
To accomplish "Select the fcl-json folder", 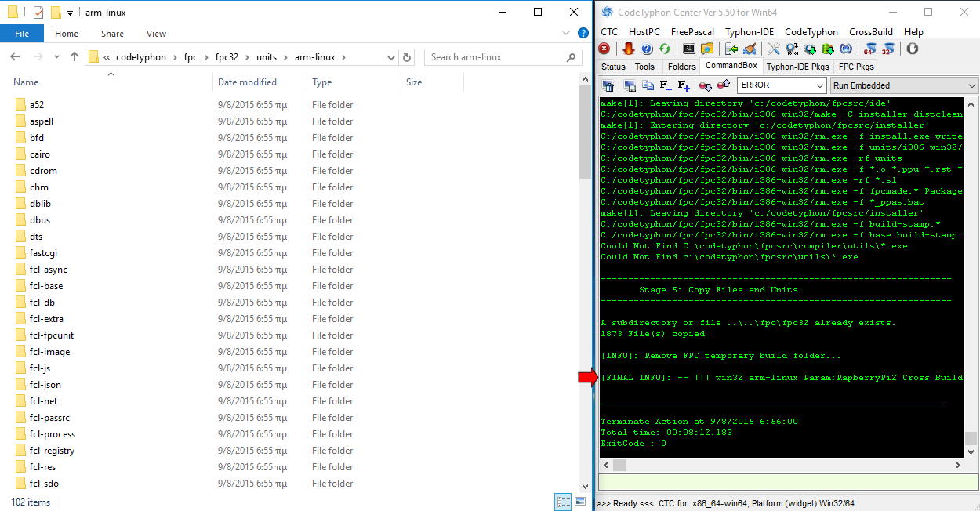I will (45, 385).
